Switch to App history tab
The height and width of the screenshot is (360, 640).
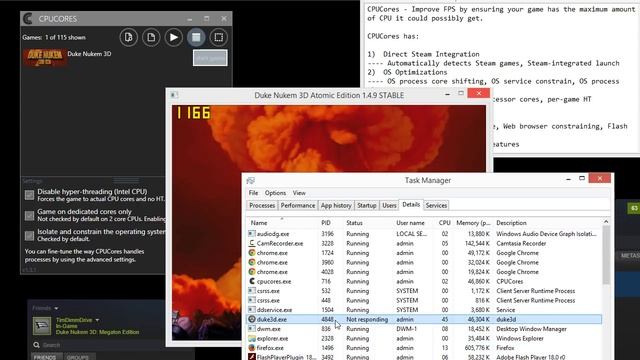[x=336, y=206]
